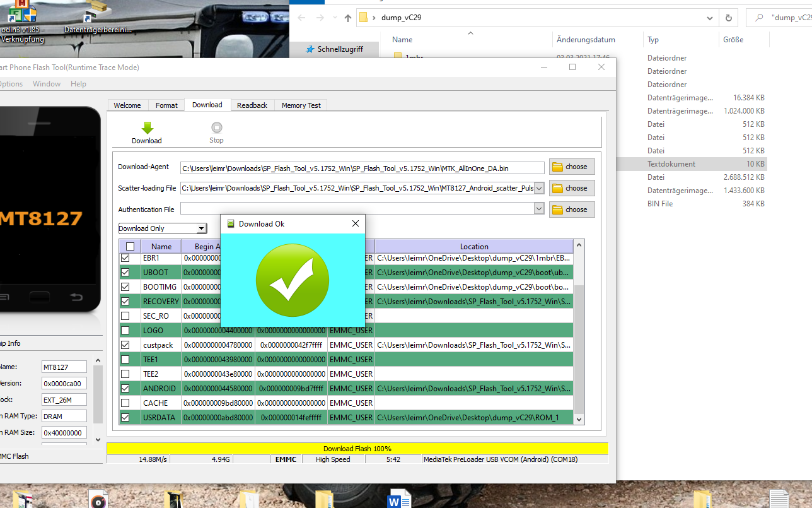
Task: Select the Word document icon on desktop
Action: [x=399, y=499]
